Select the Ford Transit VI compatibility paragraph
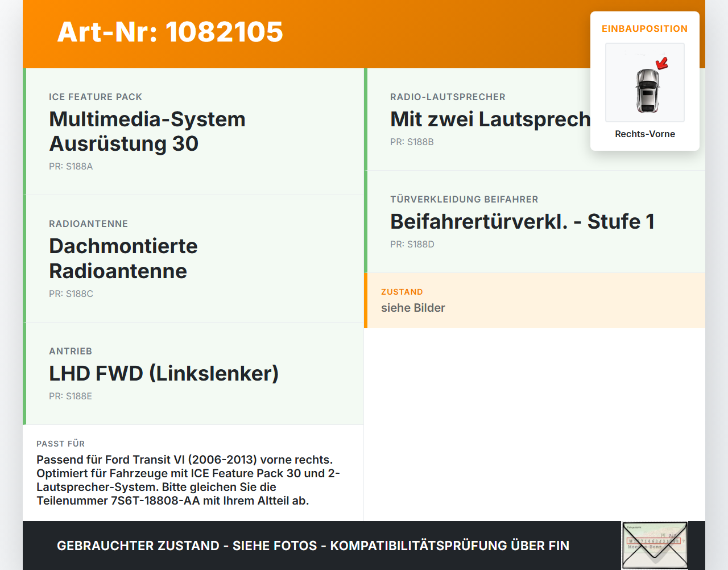 click(188, 480)
